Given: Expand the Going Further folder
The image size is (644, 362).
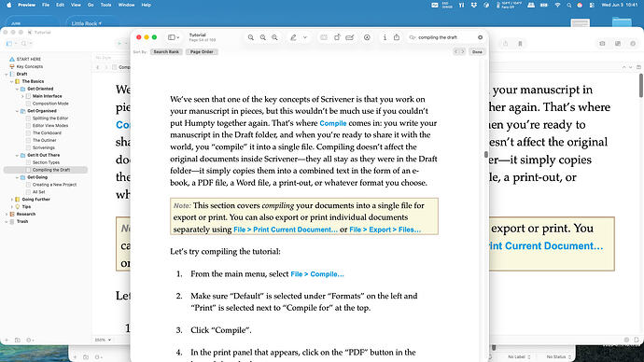Looking at the screenshot, I should click(x=12, y=200).
